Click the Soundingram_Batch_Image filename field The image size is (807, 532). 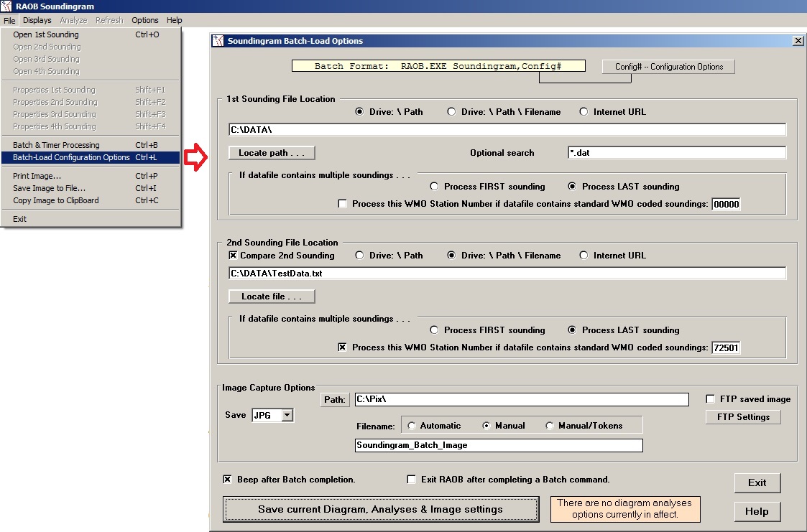499,445
